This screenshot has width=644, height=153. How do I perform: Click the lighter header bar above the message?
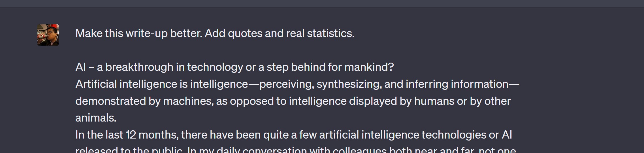[322, 3]
